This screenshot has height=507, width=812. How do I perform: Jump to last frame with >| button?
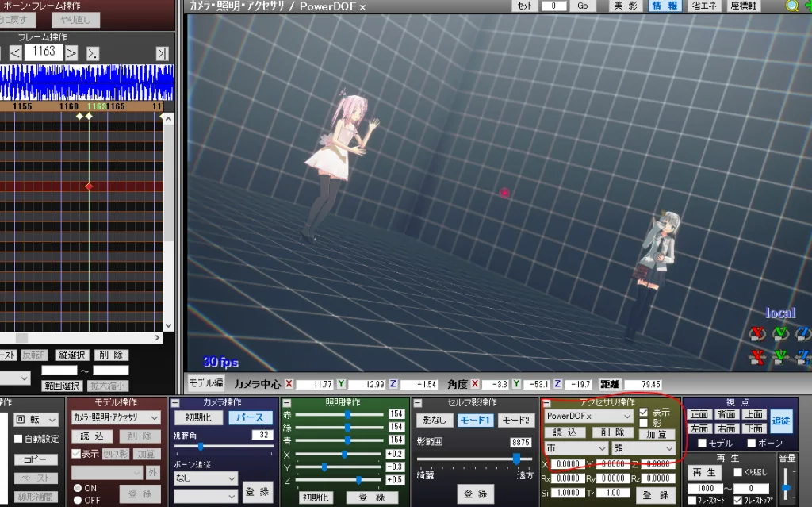[x=162, y=53]
